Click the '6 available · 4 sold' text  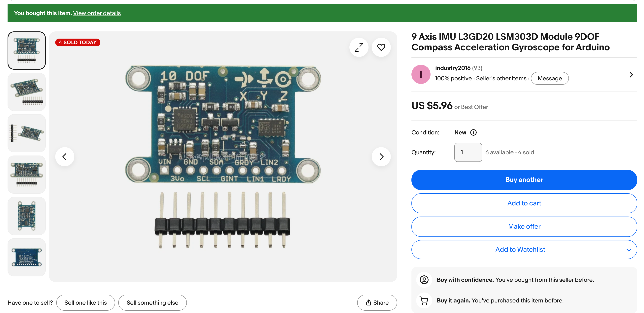click(x=509, y=152)
